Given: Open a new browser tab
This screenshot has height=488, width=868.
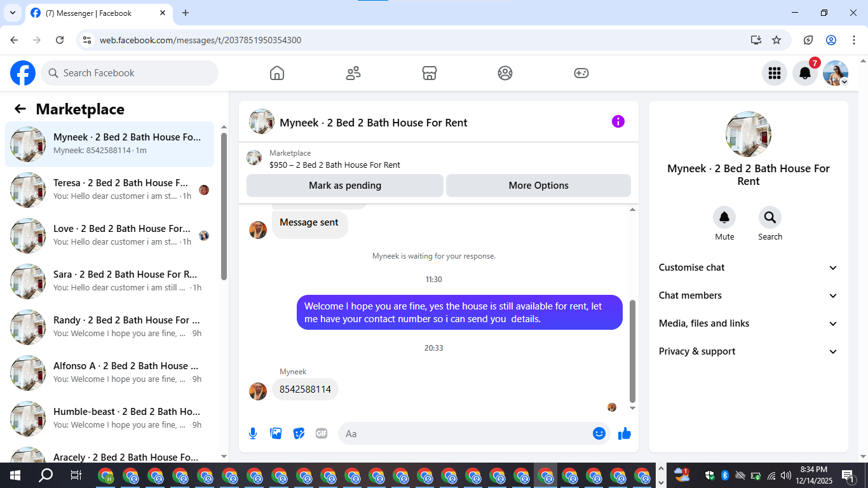Looking at the screenshot, I should [x=186, y=13].
